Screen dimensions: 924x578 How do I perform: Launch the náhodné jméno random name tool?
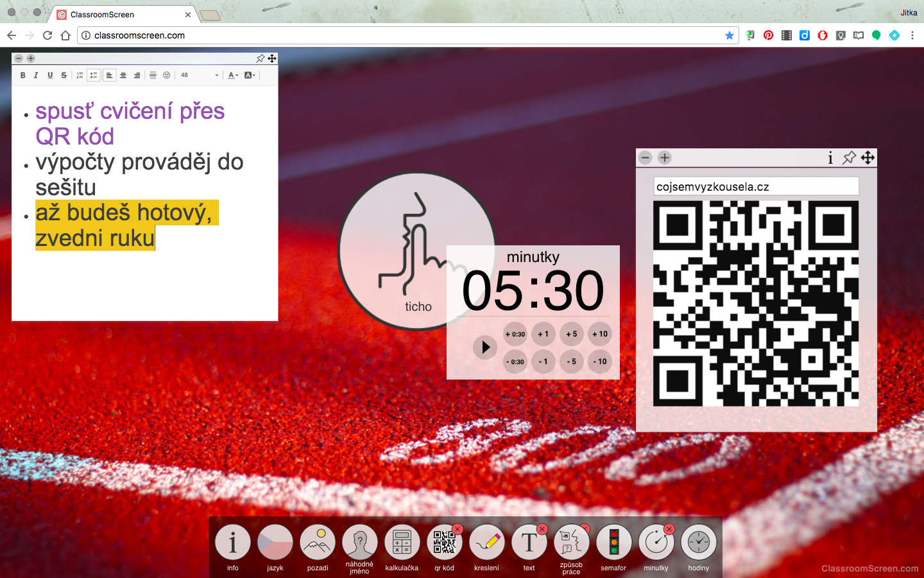(360, 543)
